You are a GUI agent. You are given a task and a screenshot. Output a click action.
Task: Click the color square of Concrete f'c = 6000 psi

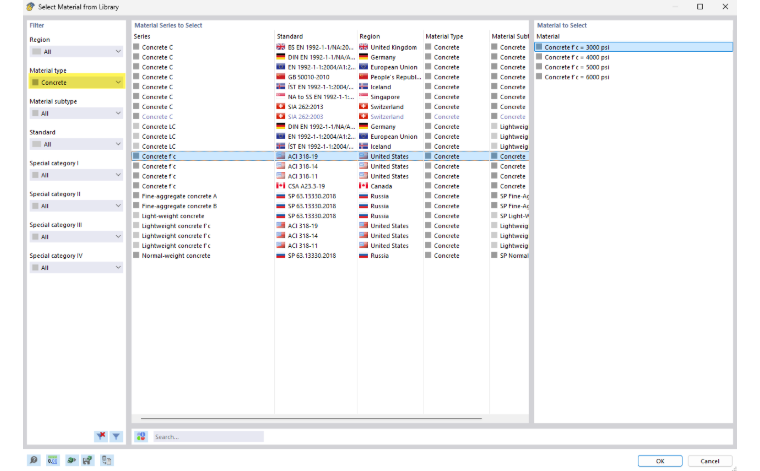pyautogui.click(x=539, y=77)
